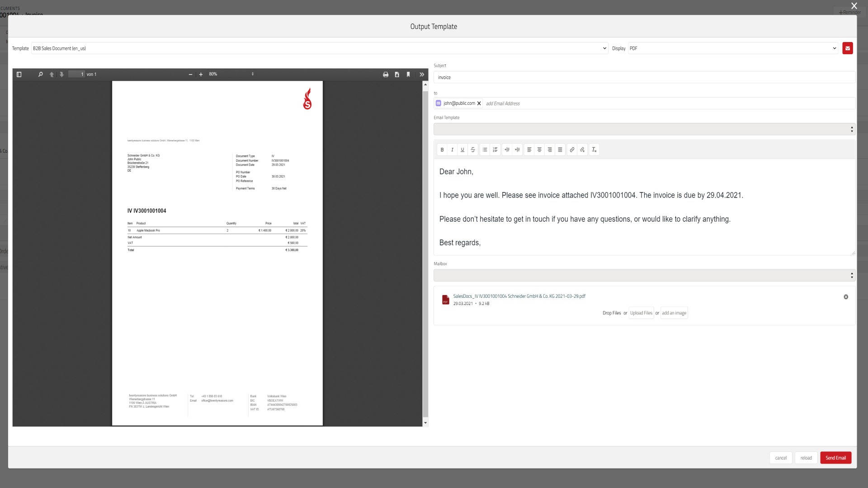Viewport: 868px width, 488px height.
Task: Expand the Email Template selector
Action: [644, 129]
